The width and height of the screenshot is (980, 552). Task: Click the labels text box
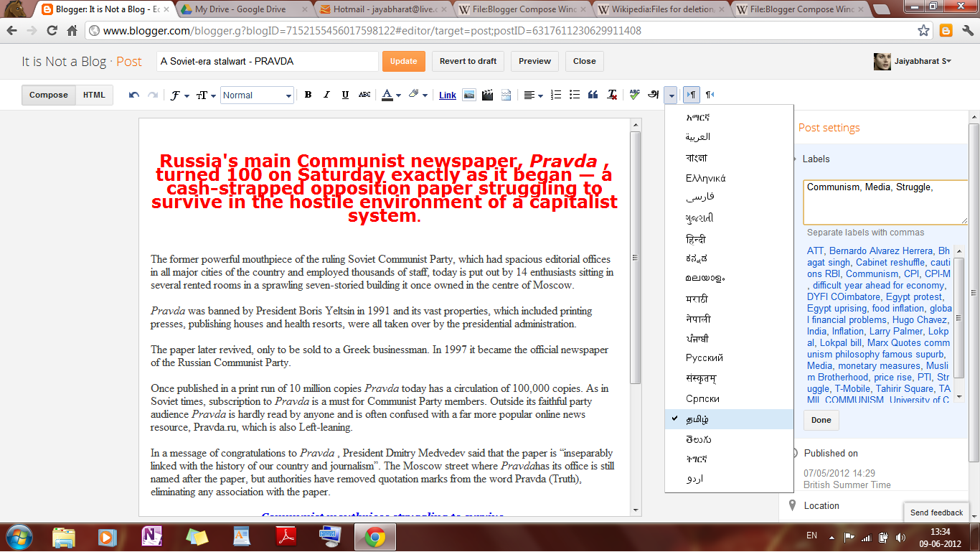click(x=885, y=202)
